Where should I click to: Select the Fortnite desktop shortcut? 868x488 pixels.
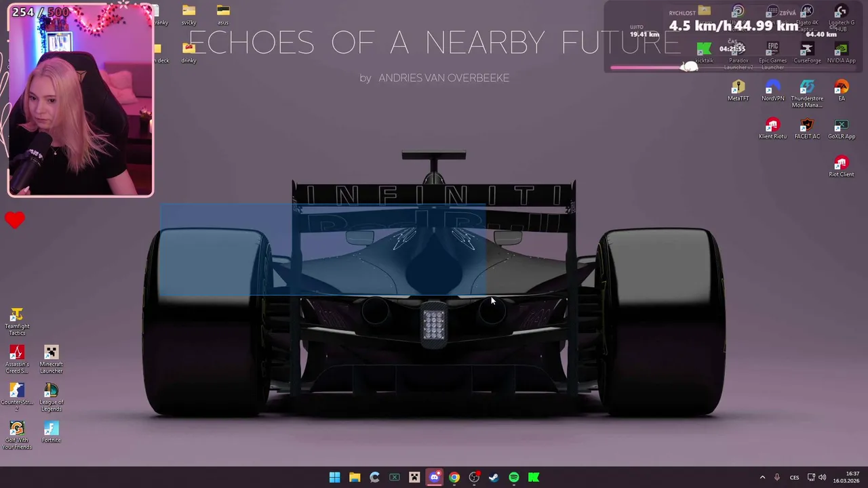coord(51,432)
